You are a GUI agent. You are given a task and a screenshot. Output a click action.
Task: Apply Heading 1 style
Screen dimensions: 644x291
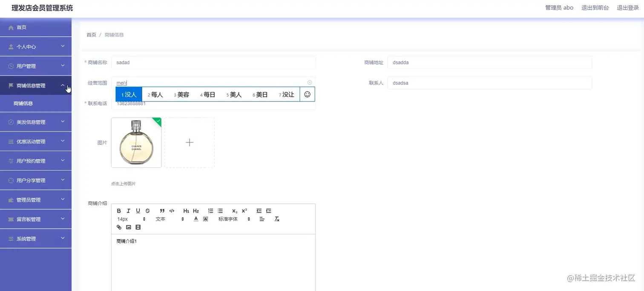pyautogui.click(x=186, y=211)
